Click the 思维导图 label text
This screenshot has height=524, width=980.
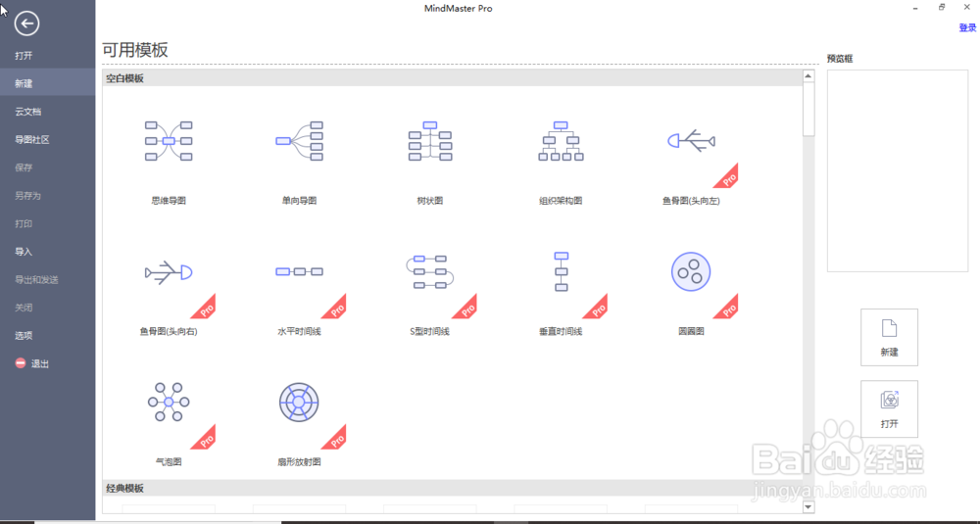[x=169, y=201]
